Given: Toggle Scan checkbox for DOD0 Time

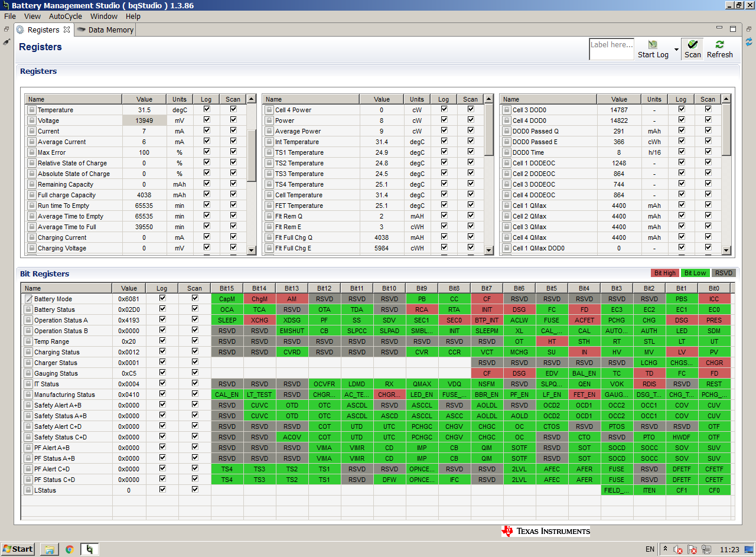Looking at the screenshot, I should pyautogui.click(x=708, y=152).
